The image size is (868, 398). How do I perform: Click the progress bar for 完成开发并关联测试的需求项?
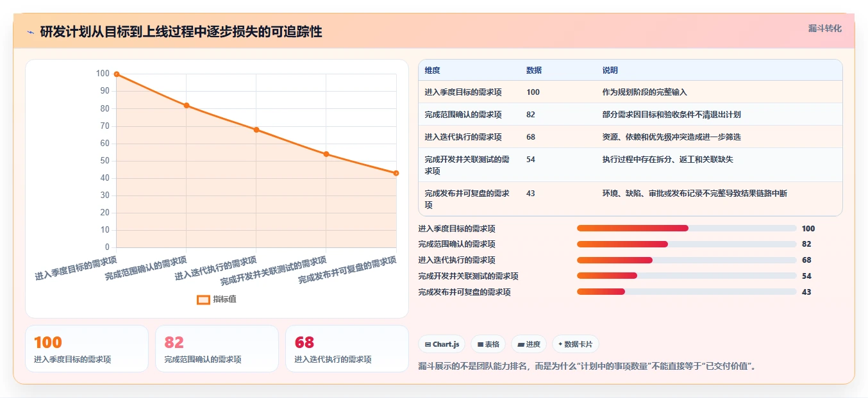(x=687, y=276)
